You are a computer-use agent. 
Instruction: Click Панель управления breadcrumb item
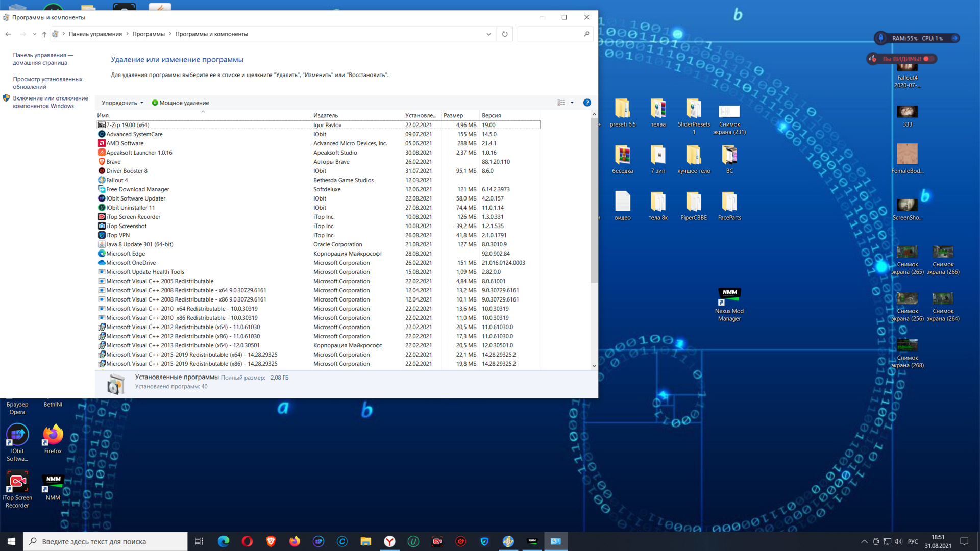(x=95, y=34)
